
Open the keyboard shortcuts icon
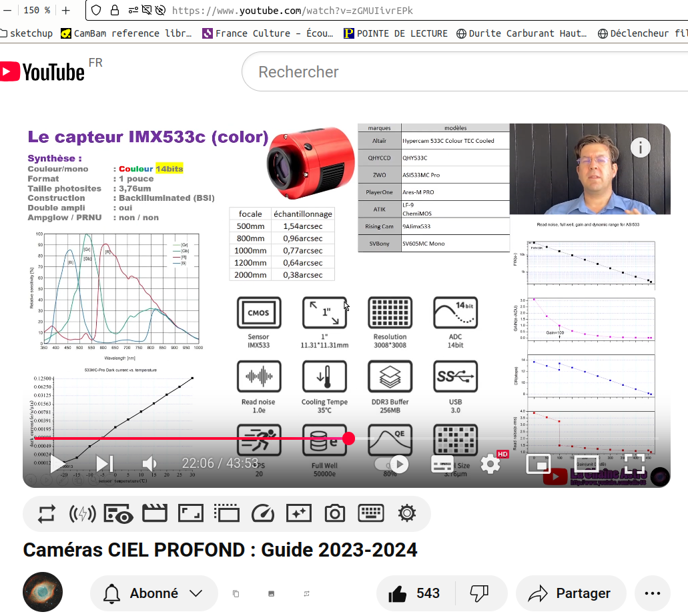click(371, 514)
